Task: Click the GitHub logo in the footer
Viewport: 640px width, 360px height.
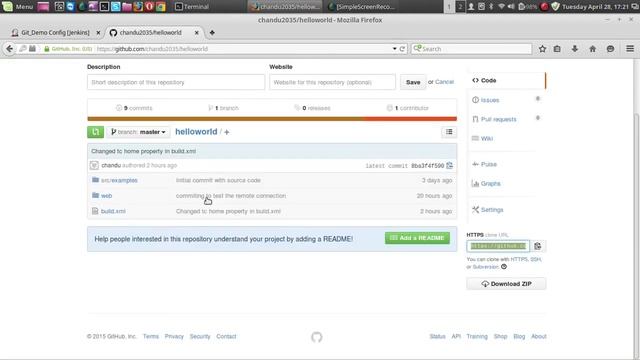Action: 317,337
